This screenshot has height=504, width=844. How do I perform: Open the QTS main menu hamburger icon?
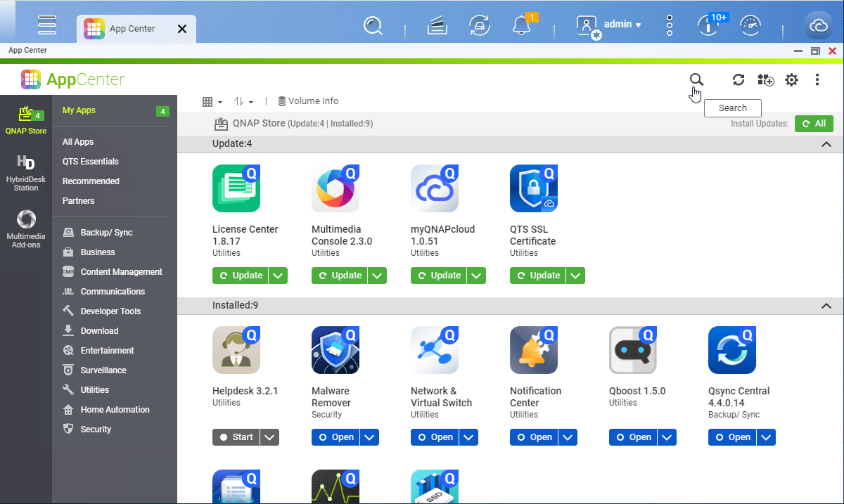[x=47, y=25]
